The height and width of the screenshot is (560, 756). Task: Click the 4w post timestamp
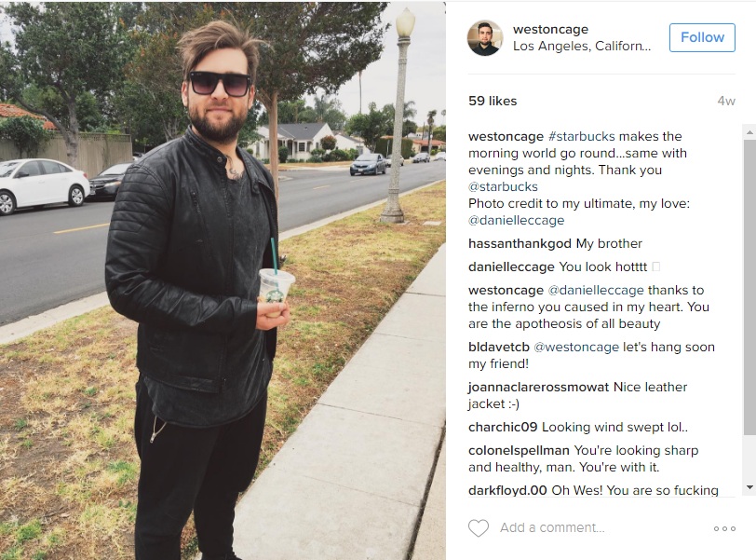click(726, 101)
